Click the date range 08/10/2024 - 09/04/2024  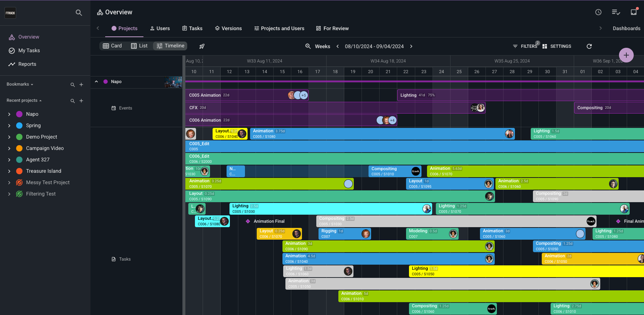pyautogui.click(x=374, y=46)
